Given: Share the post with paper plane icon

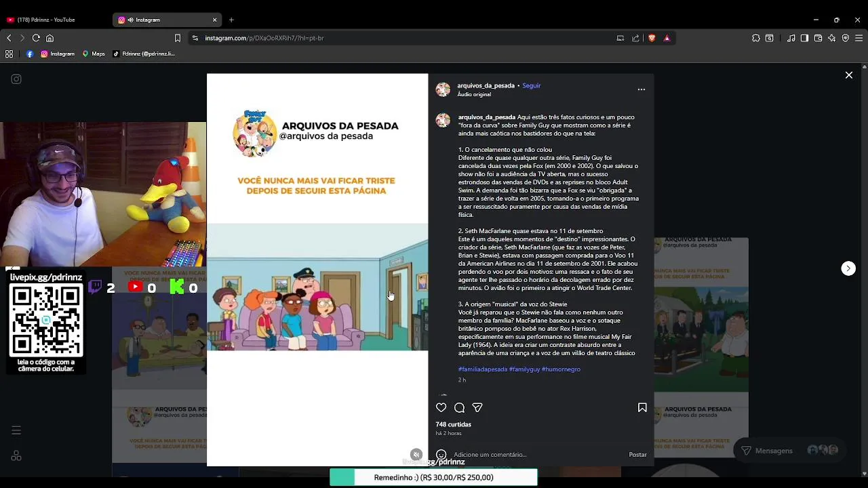Looking at the screenshot, I should pyautogui.click(x=477, y=407).
